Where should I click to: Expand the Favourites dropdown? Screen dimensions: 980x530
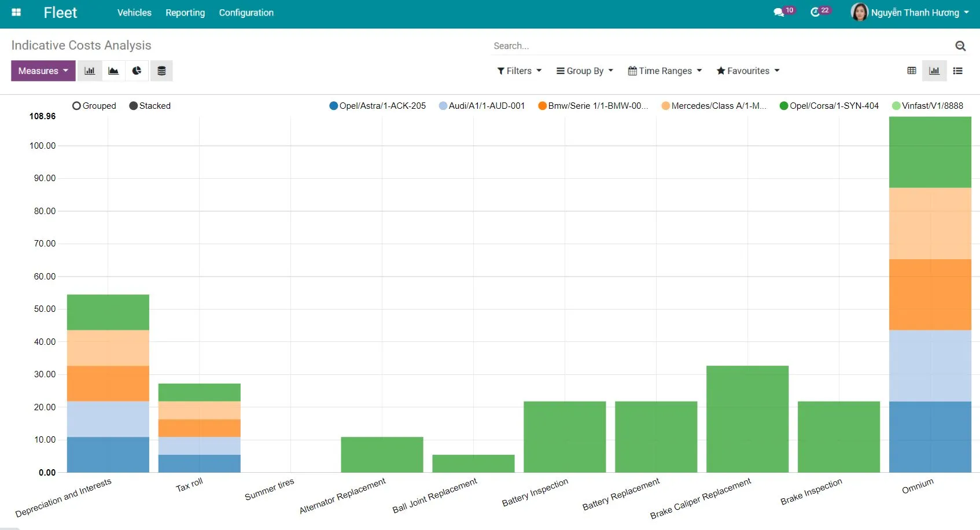[748, 71]
